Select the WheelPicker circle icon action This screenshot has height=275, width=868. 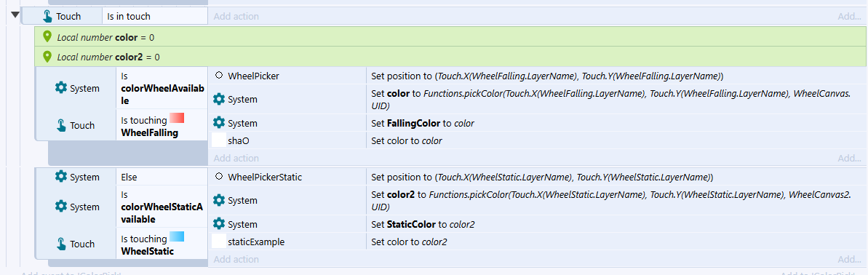coord(219,76)
